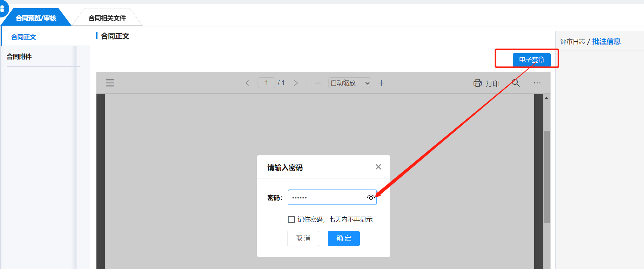Click the 打印 print icon
This screenshot has width=644, height=269.
pos(477,83)
